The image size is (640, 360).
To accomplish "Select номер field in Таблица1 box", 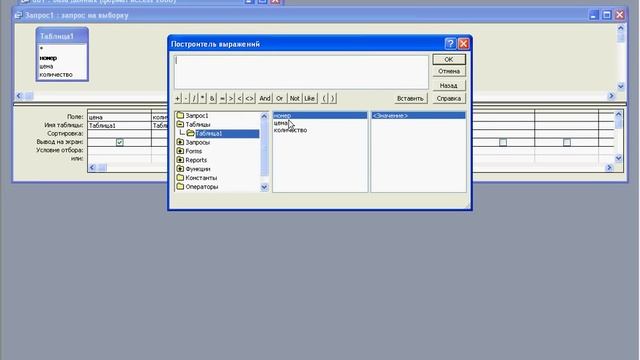I will 48,58.
